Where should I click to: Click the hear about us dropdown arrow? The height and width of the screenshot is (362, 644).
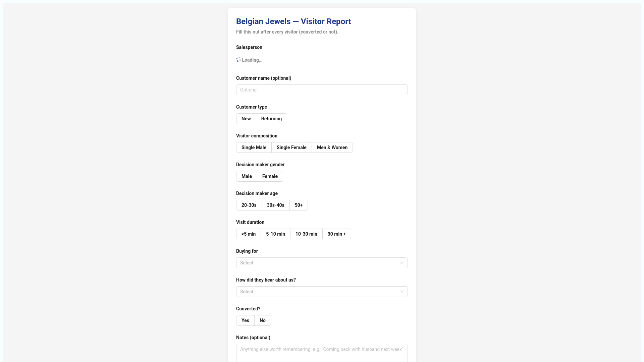pos(401,292)
